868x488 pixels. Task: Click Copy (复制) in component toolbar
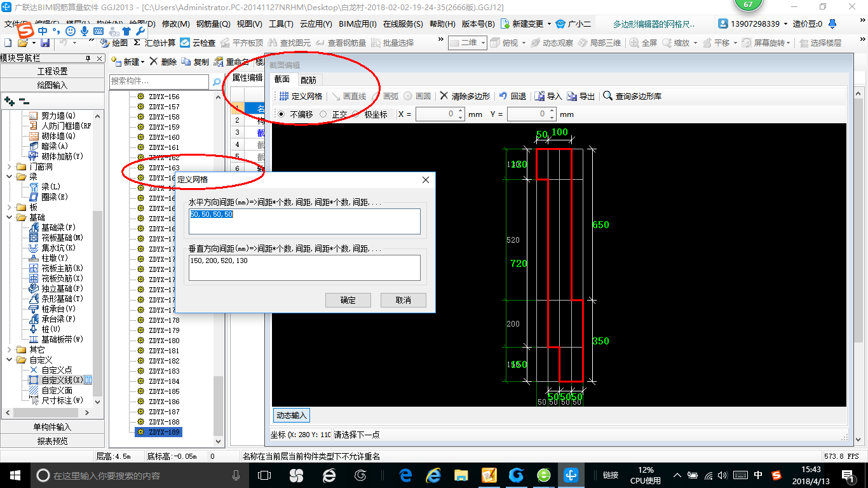(195, 62)
